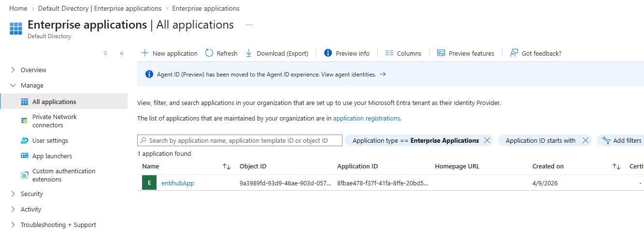
Task: Click the Refresh circular arrow icon
Action: (209, 53)
